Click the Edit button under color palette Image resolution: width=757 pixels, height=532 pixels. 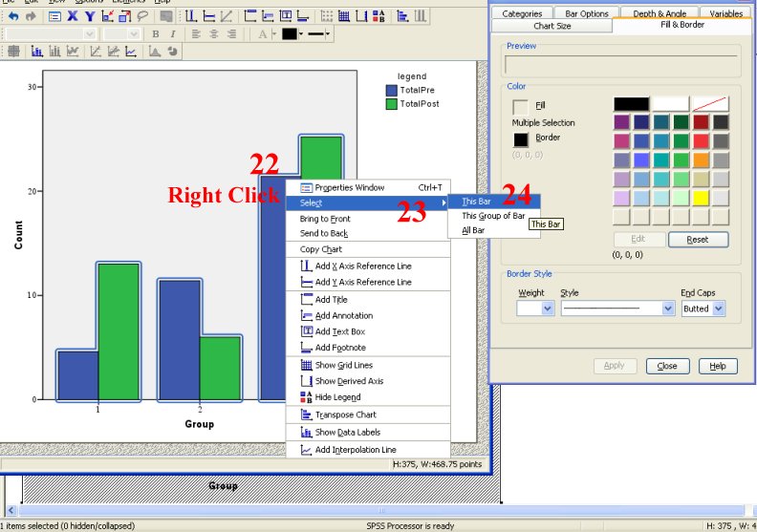(x=638, y=239)
